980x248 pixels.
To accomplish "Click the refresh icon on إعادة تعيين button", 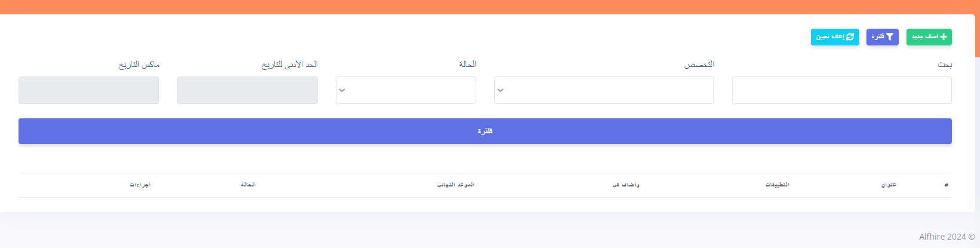I will 850,37.
